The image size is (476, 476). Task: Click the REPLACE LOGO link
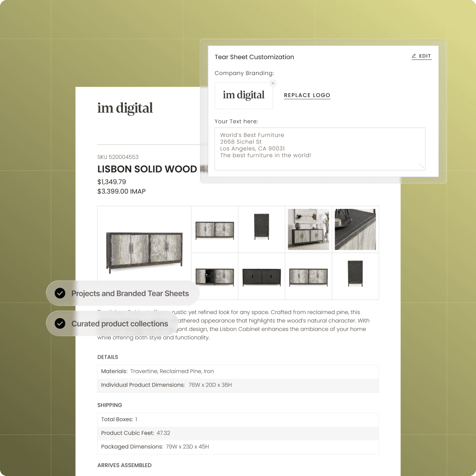307,95
